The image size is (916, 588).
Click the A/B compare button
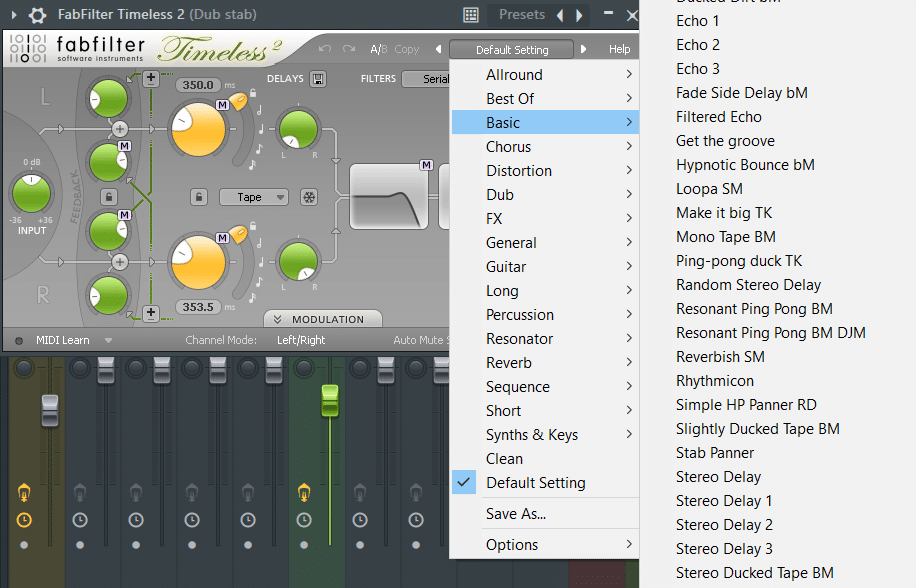click(379, 50)
